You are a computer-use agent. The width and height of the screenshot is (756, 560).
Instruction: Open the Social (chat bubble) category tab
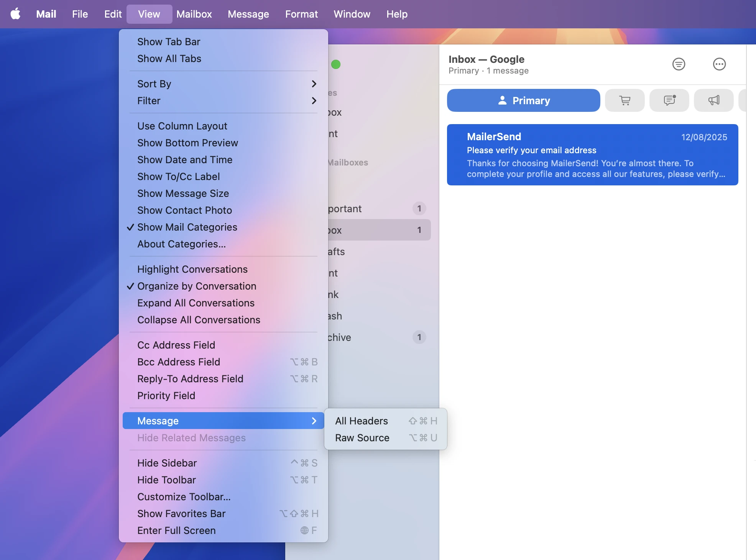coord(669,100)
